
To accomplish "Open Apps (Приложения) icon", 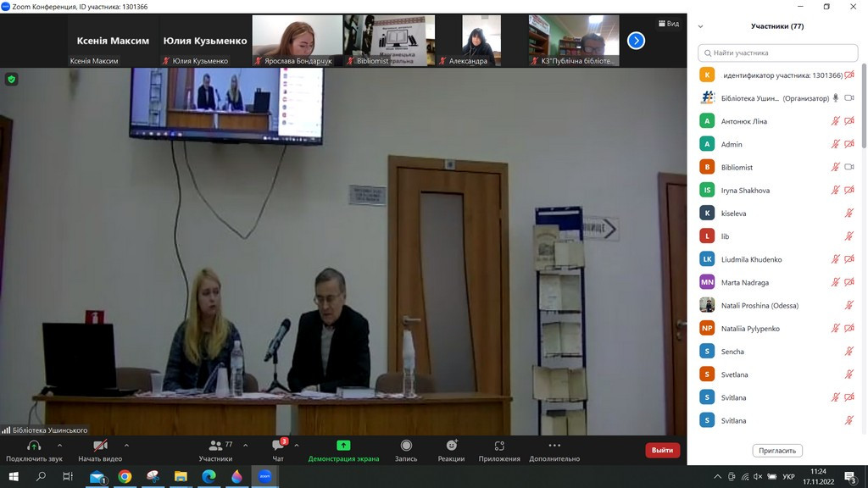I will click(499, 446).
